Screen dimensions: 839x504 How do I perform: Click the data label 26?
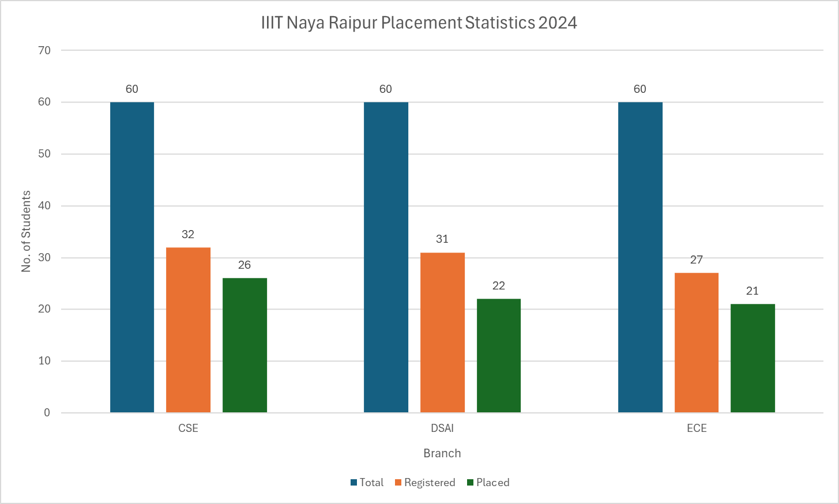pyautogui.click(x=244, y=265)
